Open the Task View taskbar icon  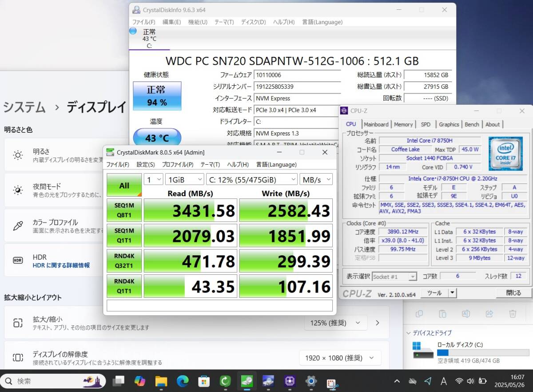[x=118, y=381]
